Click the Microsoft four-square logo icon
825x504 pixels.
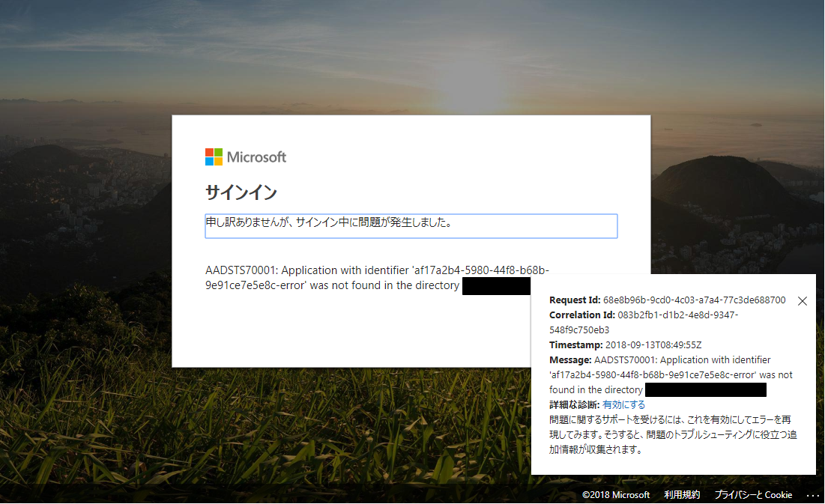coord(214,157)
